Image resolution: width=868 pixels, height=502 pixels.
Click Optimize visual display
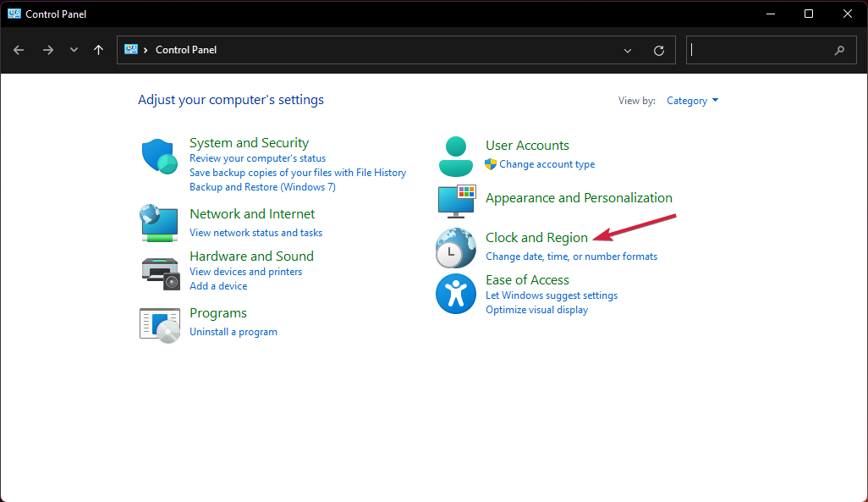click(x=536, y=310)
